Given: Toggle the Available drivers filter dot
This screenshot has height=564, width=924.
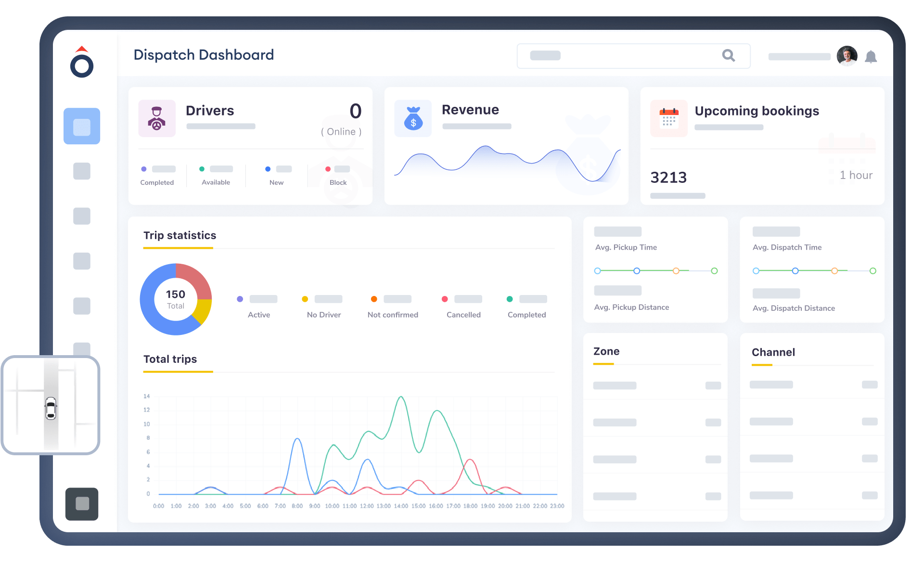Looking at the screenshot, I should (x=202, y=169).
